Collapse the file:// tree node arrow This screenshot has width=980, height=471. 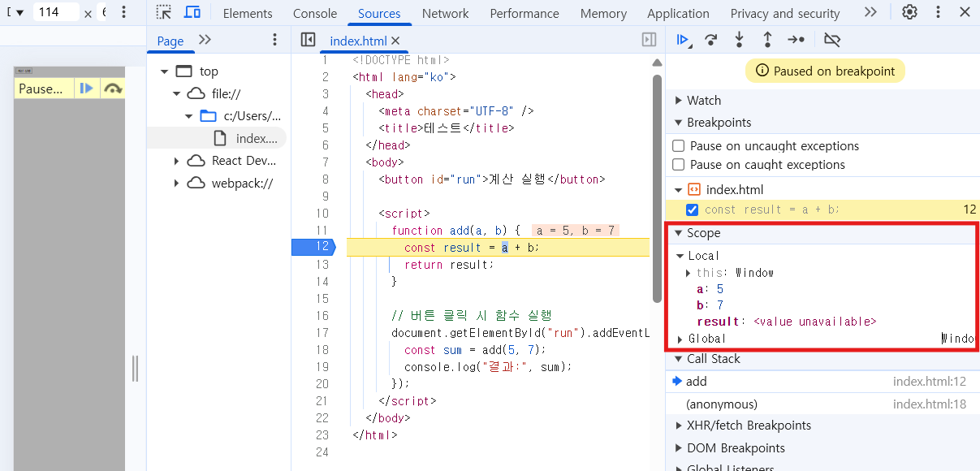pos(176,94)
